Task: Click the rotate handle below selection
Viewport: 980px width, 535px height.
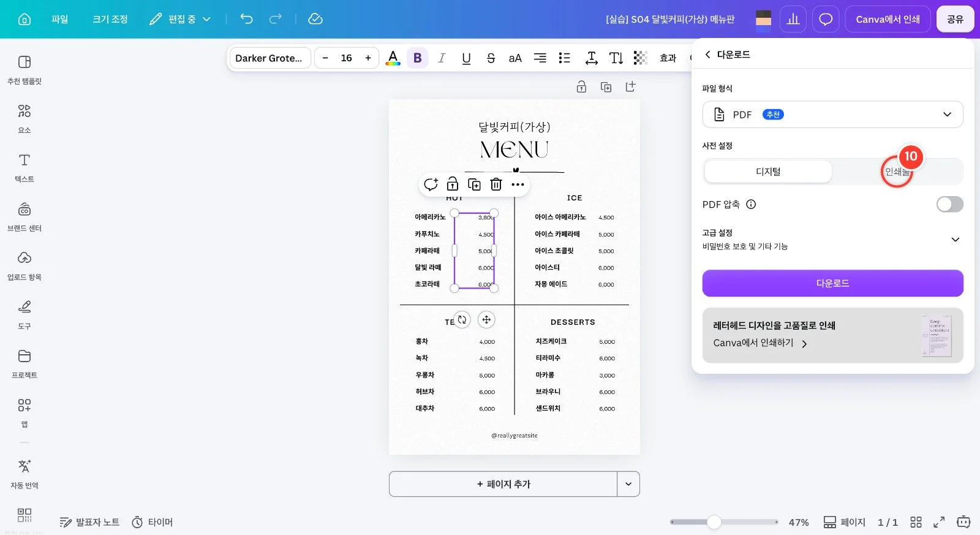Action: (x=462, y=319)
